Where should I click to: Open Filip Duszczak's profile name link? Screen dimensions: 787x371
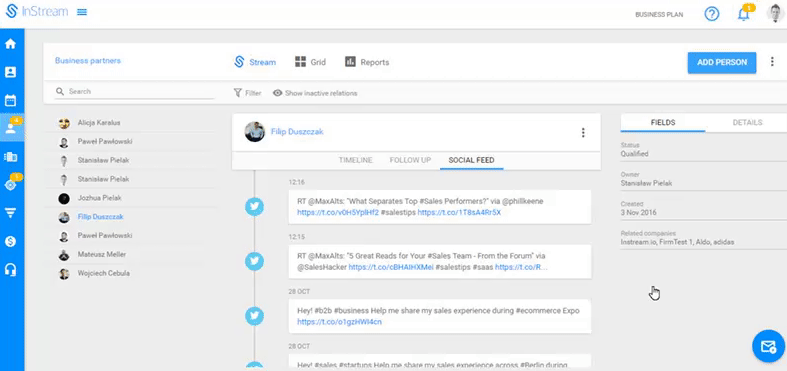point(297,132)
